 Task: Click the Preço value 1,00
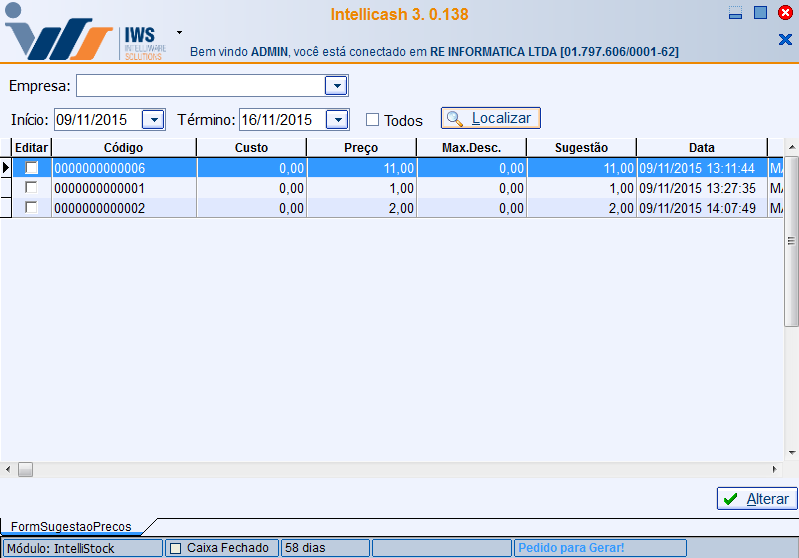[362, 188]
